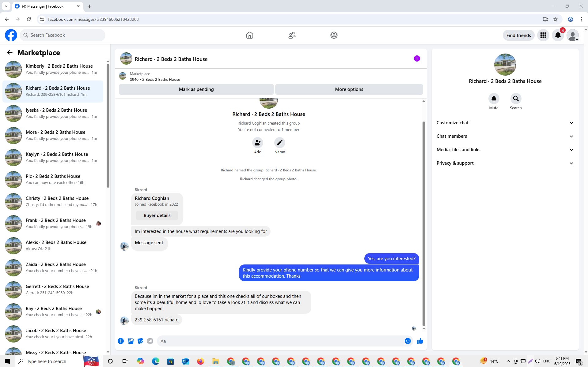Click the $940 - 2 Beds 2 Baths House listing
The width and height of the screenshot is (588, 367).
[x=155, y=79]
